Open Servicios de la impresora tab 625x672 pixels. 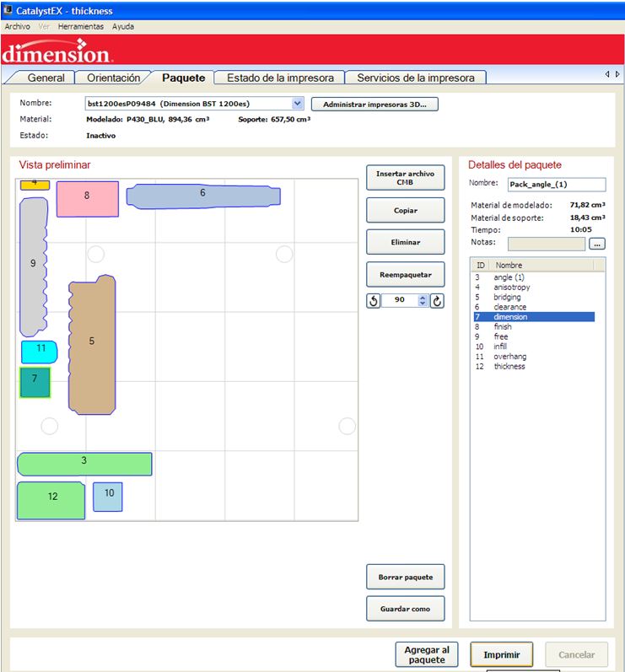pyautogui.click(x=416, y=78)
